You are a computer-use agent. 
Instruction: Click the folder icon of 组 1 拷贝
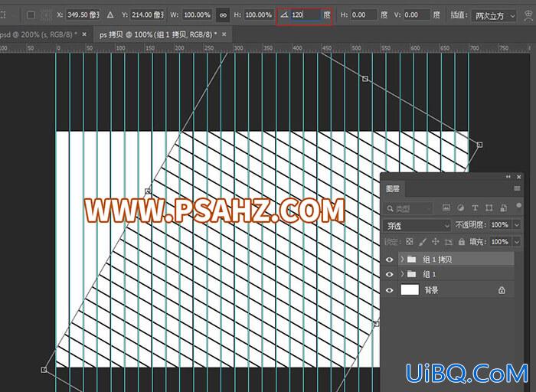click(x=412, y=260)
